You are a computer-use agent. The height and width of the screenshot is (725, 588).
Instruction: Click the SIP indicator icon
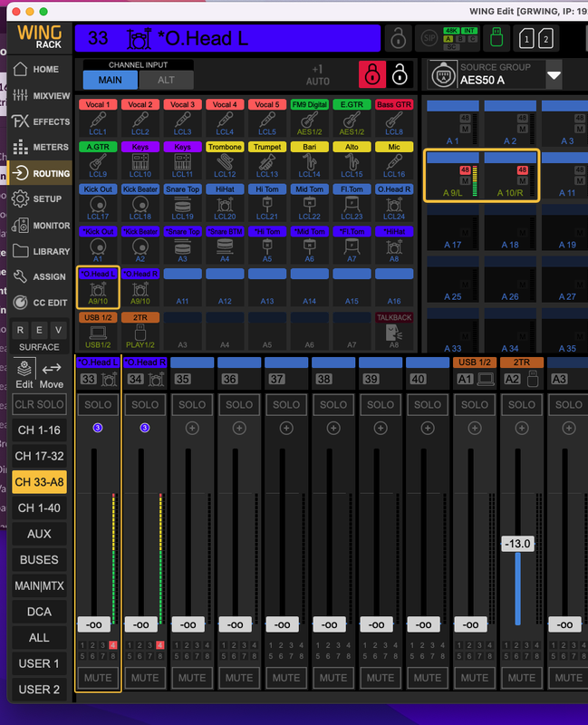[429, 38]
